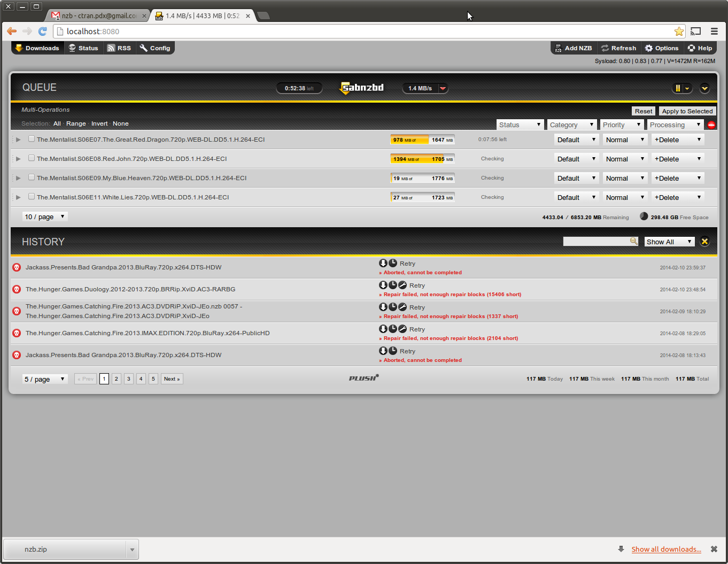Image resolution: width=728 pixels, height=564 pixels.
Task: Click failed skull icon of top Jackass entry
Action: pyautogui.click(x=17, y=267)
